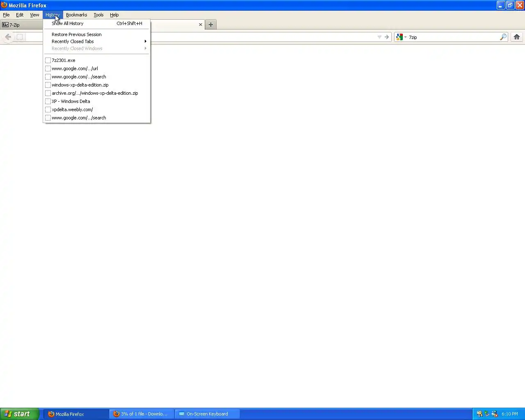Open the Windows Start menu

(x=20, y=414)
